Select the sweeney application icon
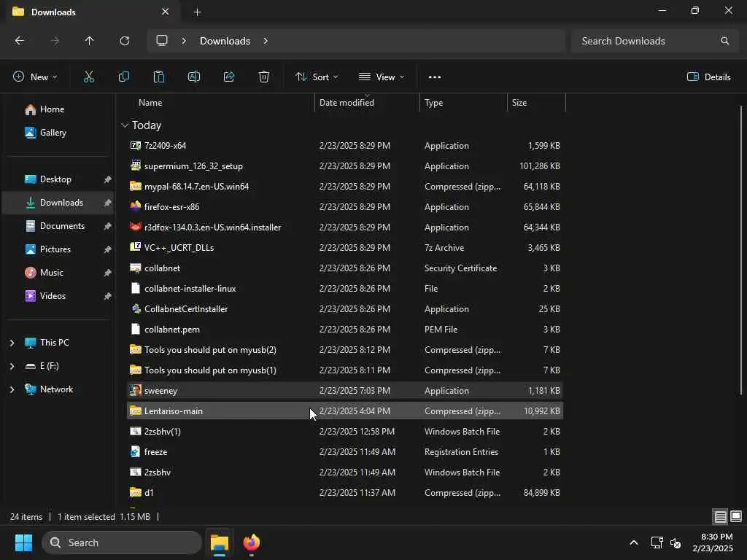Image resolution: width=747 pixels, height=560 pixels. tap(135, 390)
